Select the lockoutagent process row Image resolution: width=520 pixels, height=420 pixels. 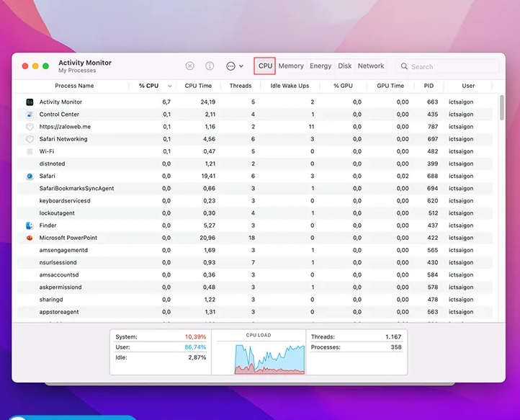click(x=255, y=213)
